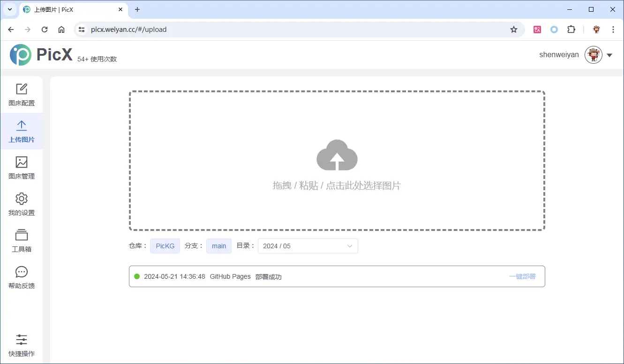Open 快捷操作 sliders icon
The image size is (624, 364).
pyautogui.click(x=22, y=340)
